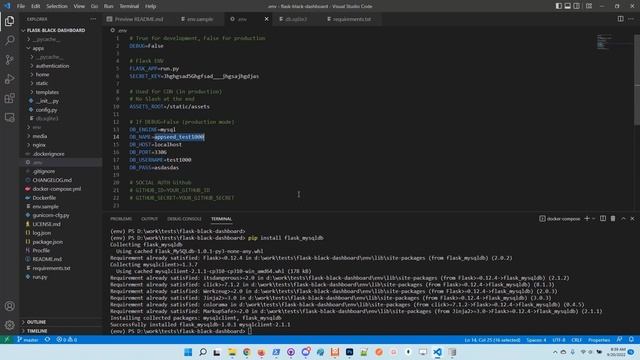Open the Run and Debug view
The height and width of the screenshot is (360, 640).
click(9, 79)
